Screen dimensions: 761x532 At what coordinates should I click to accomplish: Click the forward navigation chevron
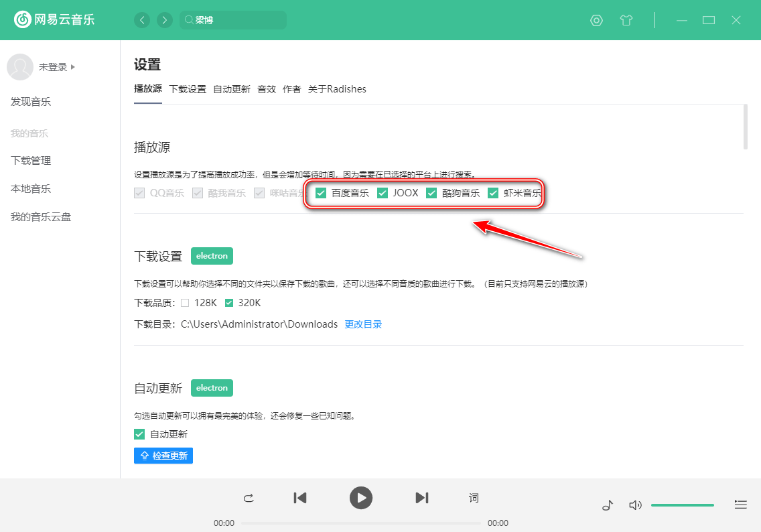click(165, 20)
